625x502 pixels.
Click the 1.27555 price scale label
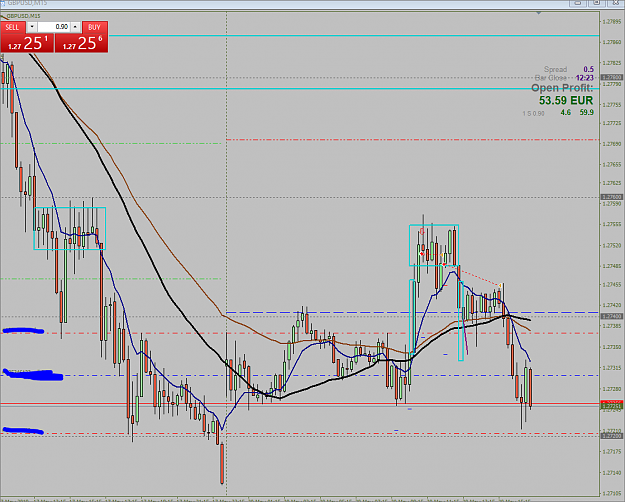coord(612,224)
